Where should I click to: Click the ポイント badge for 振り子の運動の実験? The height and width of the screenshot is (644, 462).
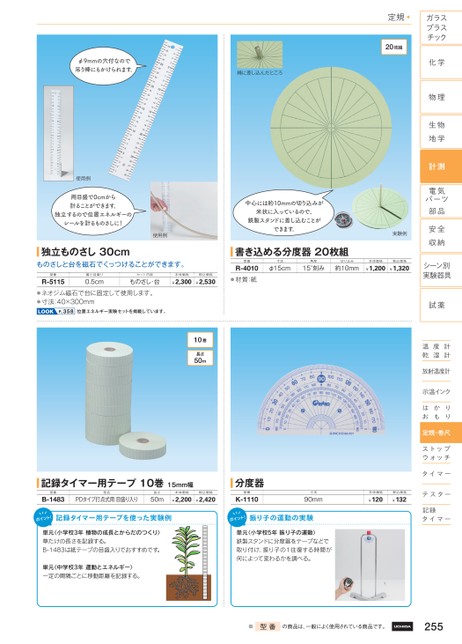237,518
